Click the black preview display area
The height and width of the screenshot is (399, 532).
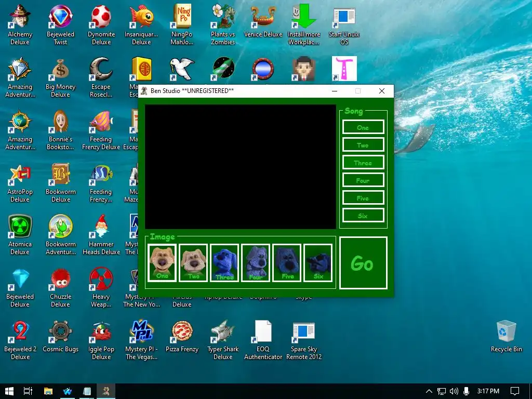[x=240, y=167]
